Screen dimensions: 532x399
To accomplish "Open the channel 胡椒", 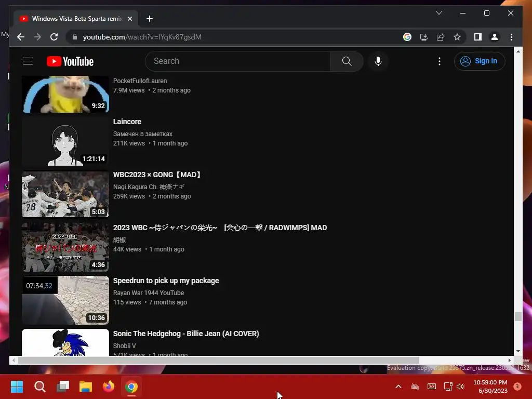I will (x=119, y=240).
